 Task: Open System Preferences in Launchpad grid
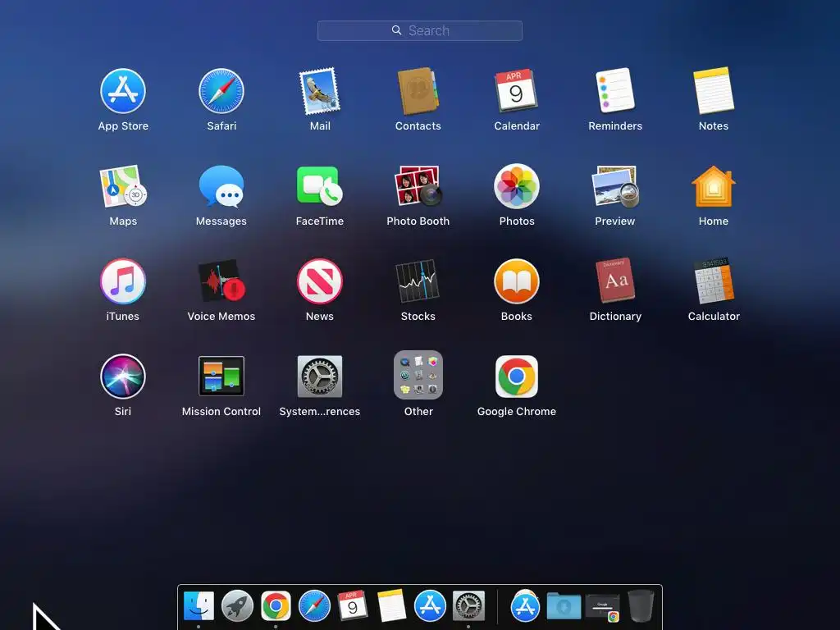click(x=320, y=376)
